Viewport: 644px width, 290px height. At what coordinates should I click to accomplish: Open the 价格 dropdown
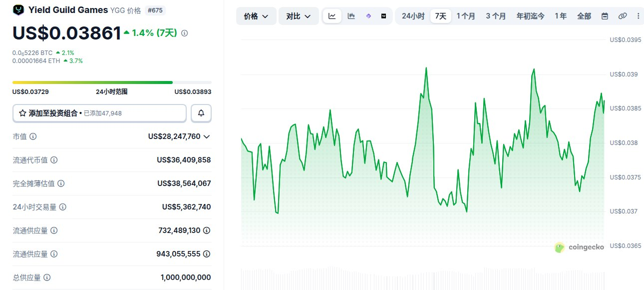point(256,16)
